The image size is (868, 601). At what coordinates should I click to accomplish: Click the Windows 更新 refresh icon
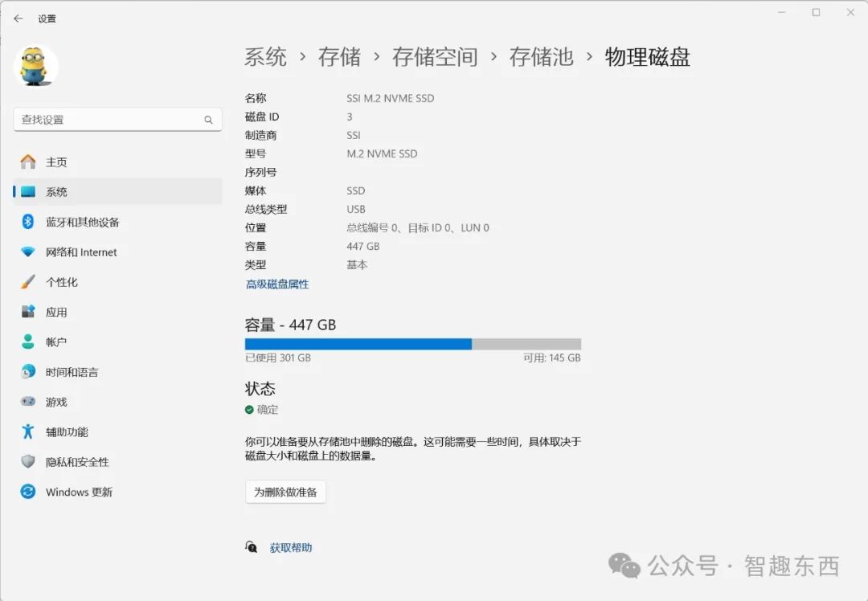(x=27, y=492)
